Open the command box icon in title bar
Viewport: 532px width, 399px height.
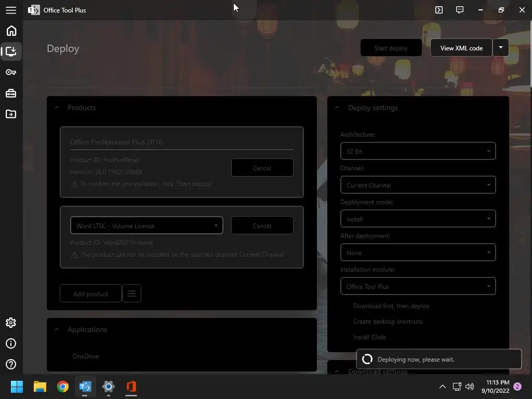(439, 10)
